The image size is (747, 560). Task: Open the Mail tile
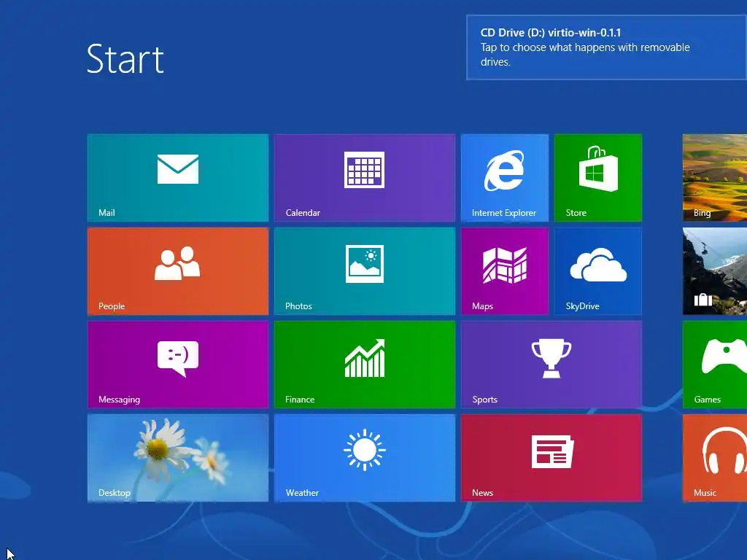coord(178,178)
